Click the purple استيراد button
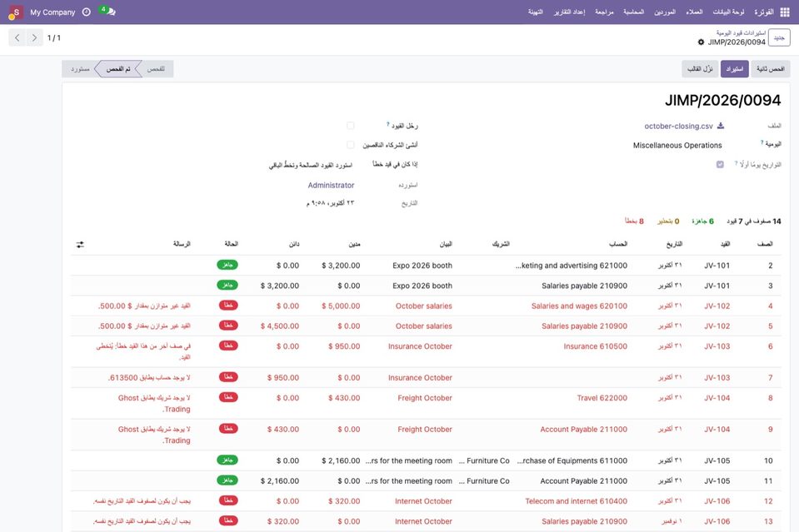 coord(734,69)
